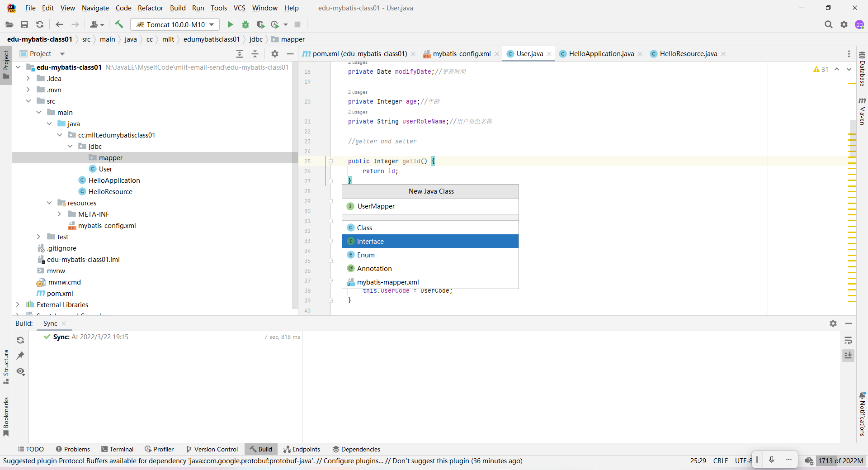Open Bookmarks tool window
This screenshot has height=470, width=868.
[x=6, y=416]
